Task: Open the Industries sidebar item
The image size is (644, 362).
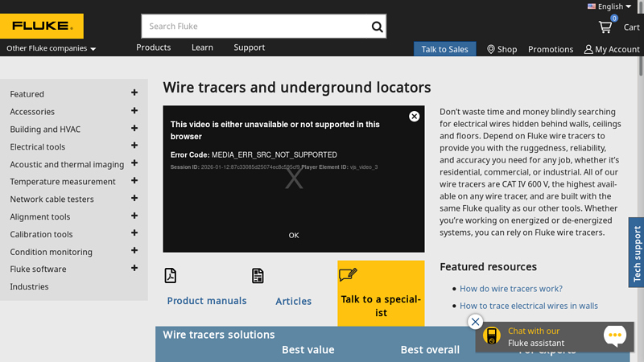Action: (x=29, y=287)
